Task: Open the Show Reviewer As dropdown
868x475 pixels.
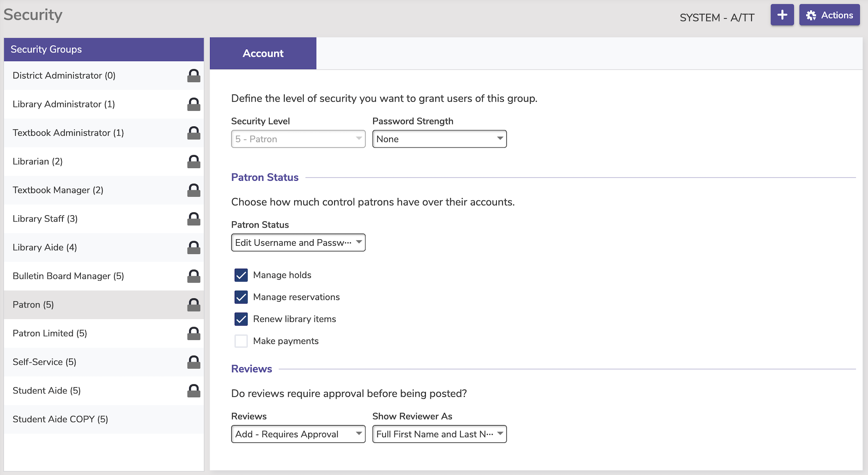Action: pyautogui.click(x=439, y=434)
